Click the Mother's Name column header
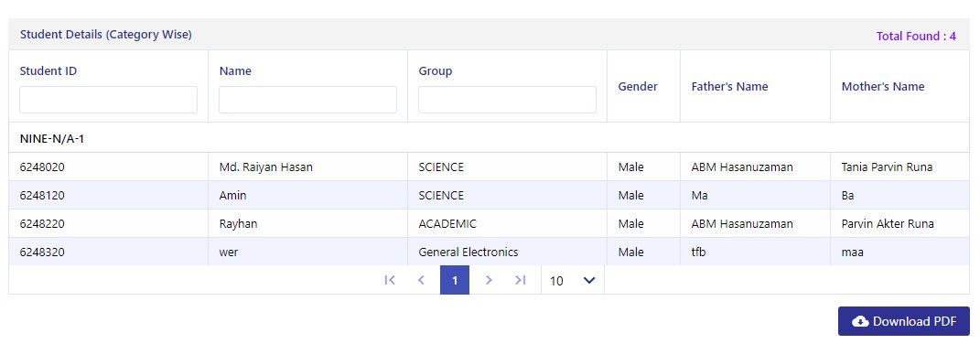This screenshot has height=344, width=980. [882, 86]
